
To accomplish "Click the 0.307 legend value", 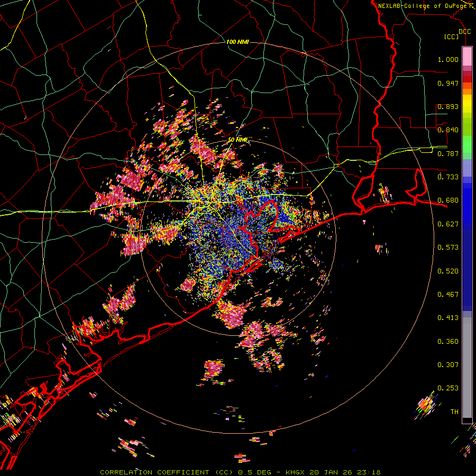I will (x=448, y=365).
